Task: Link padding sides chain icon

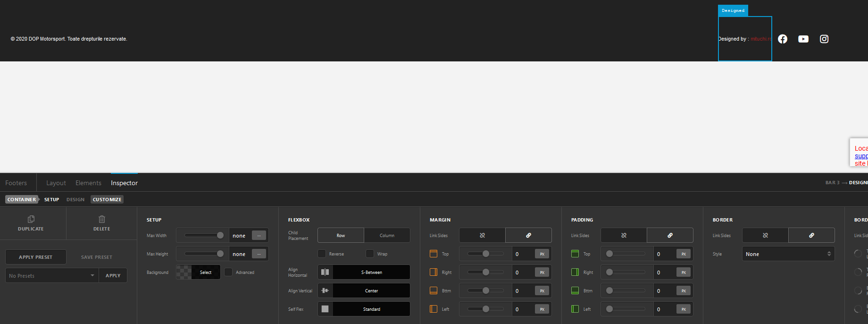Action: [x=670, y=235]
